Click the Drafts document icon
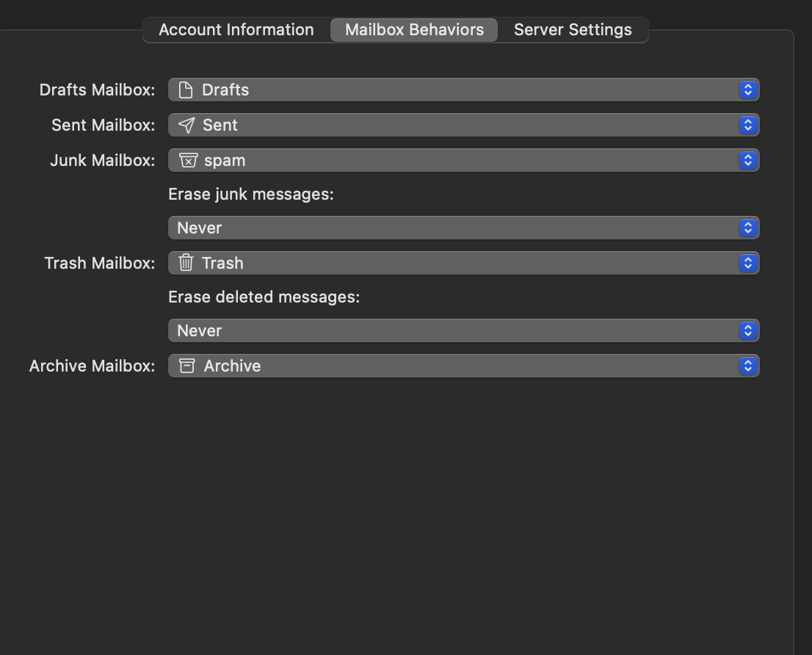Screen dimensions: 812x655 point(186,90)
